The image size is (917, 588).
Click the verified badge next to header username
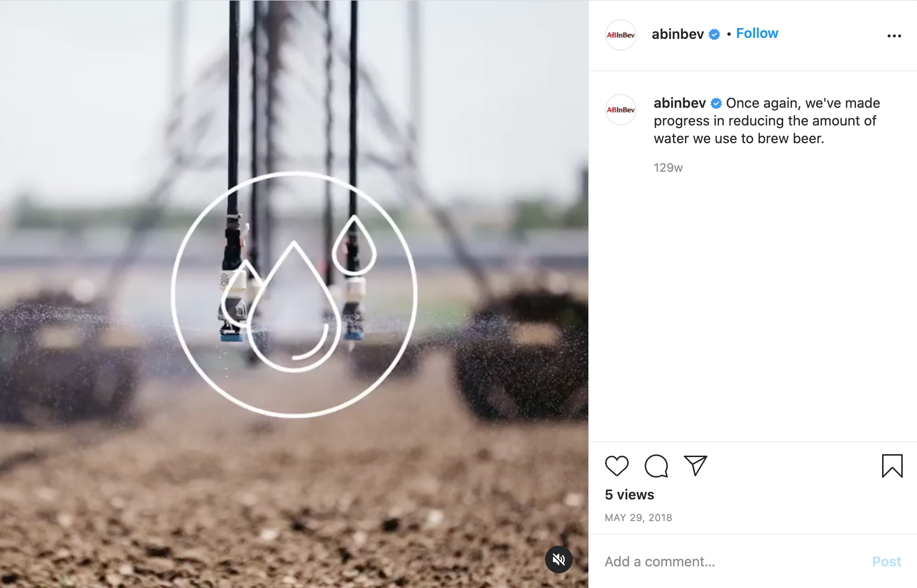click(x=714, y=34)
